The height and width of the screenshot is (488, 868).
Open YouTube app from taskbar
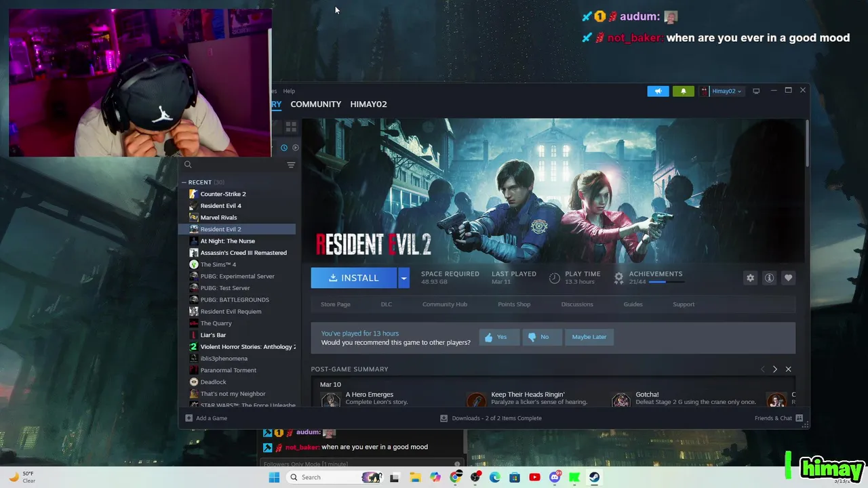534,477
